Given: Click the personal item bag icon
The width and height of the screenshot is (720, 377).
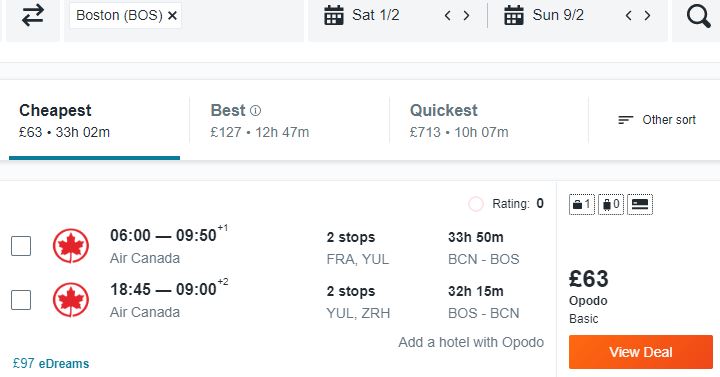Looking at the screenshot, I should 582,204.
